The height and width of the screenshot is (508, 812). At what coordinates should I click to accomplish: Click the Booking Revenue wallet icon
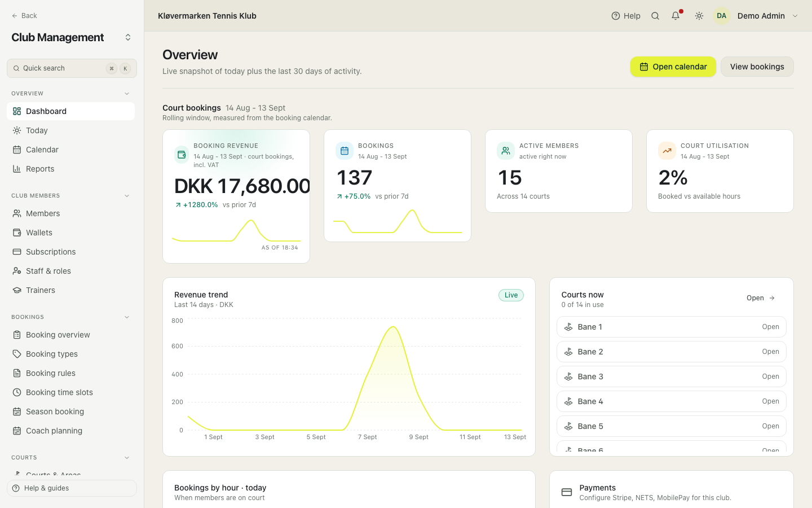click(x=182, y=154)
